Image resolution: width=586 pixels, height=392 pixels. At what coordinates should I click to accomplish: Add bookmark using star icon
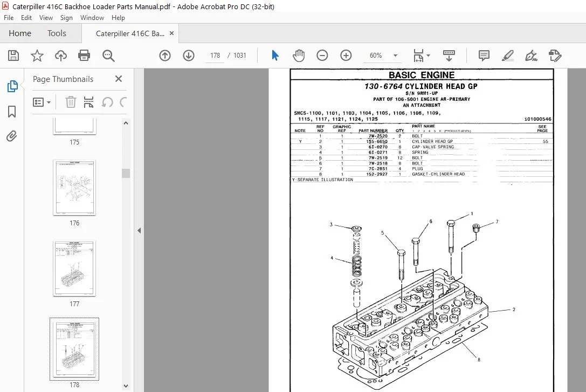(x=37, y=56)
